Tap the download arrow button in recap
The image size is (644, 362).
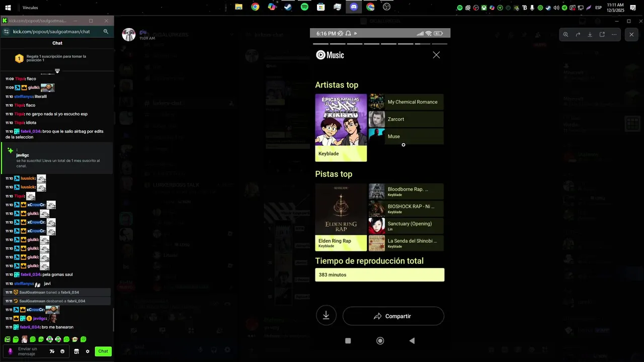(x=326, y=316)
